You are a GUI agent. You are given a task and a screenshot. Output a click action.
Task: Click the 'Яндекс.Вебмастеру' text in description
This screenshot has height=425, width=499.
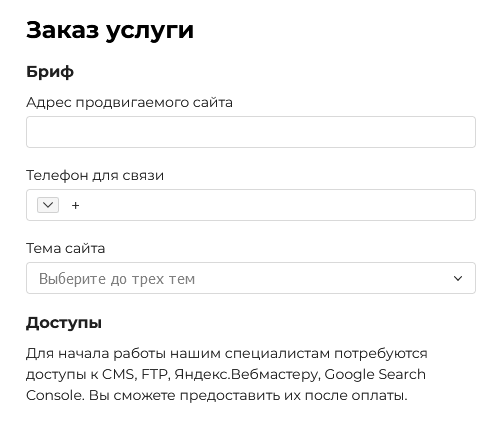[247, 375]
